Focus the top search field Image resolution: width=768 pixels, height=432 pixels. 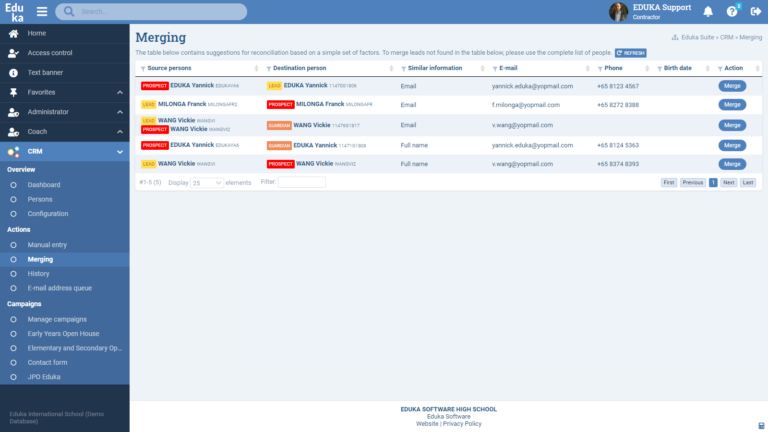pos(151,11)
